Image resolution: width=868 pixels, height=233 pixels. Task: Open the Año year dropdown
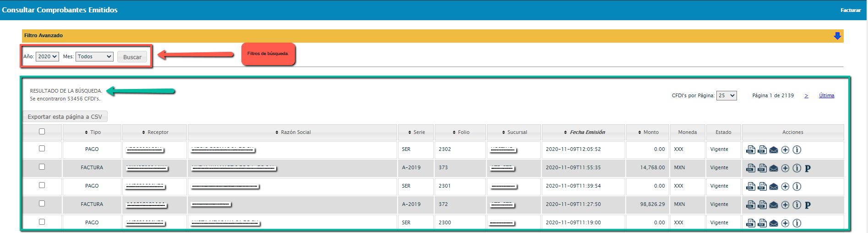tap(47, 56)
